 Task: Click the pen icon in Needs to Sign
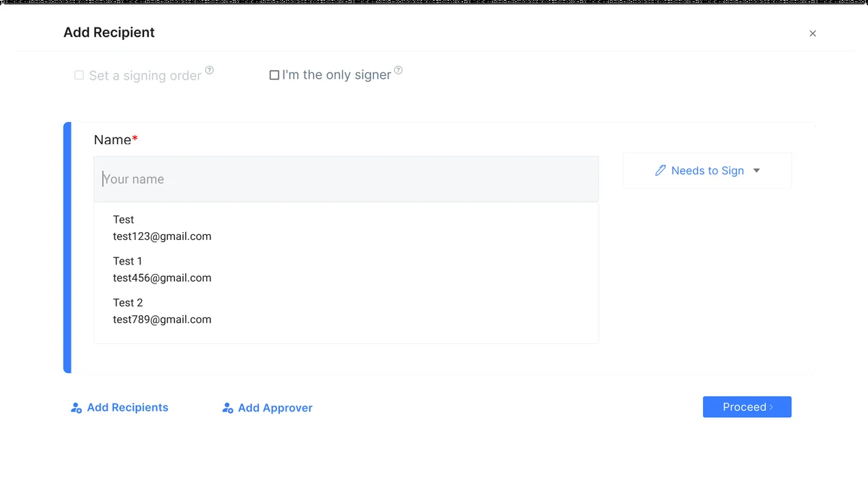tap(660, 171)
